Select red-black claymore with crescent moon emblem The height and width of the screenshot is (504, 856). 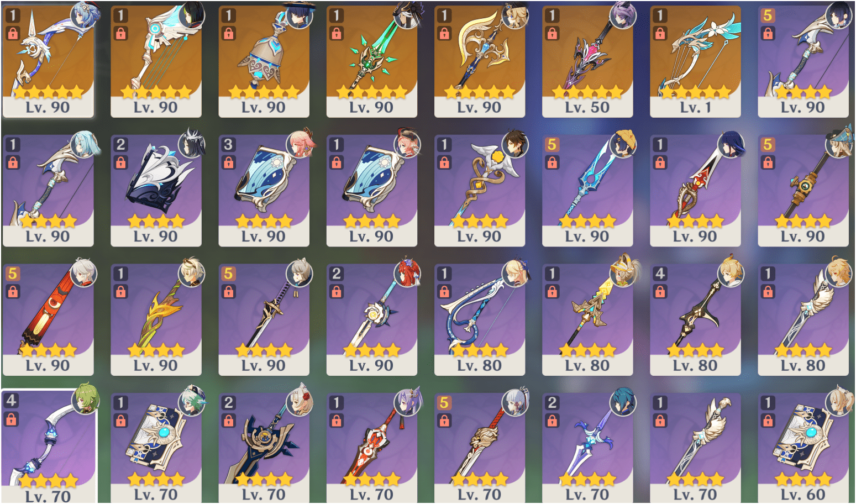48,319
